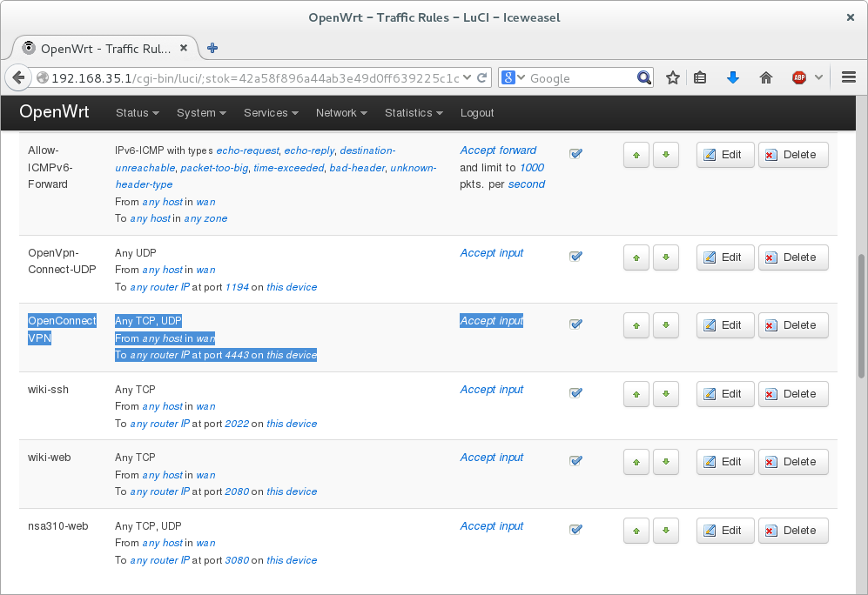Image resolution: width=868 pixels, height=595 pixels.
Task: Open the Services dropdown menu
Action: click(272, 113)
